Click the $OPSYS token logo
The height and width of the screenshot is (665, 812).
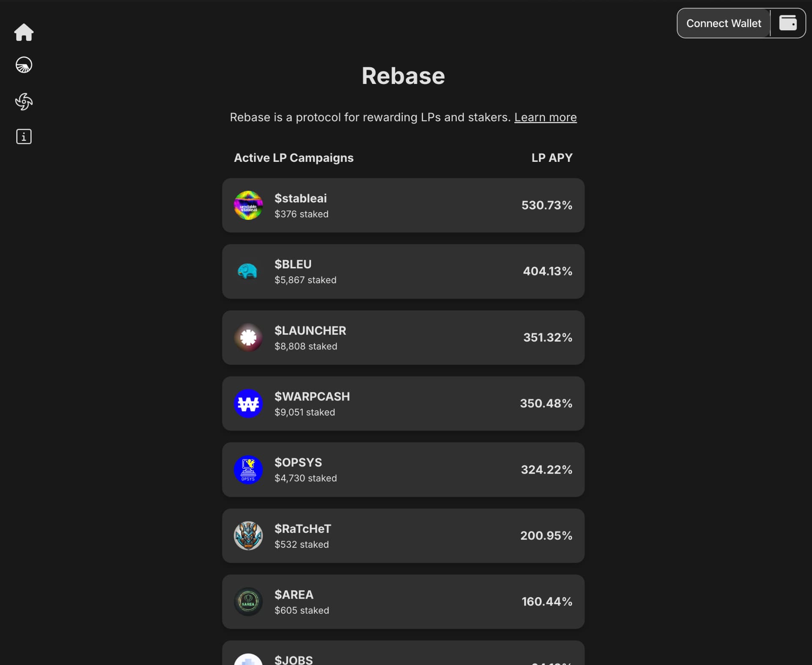[248, 470]
